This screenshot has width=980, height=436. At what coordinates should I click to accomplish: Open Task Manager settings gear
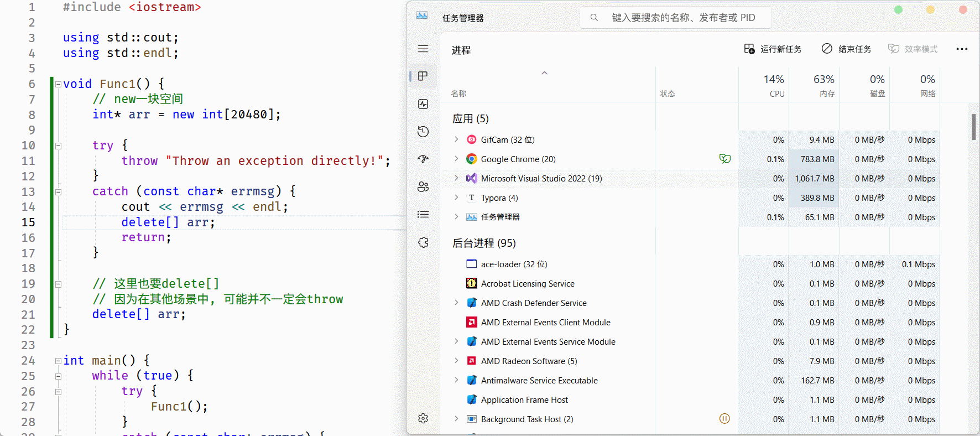(x=423, y=418)
